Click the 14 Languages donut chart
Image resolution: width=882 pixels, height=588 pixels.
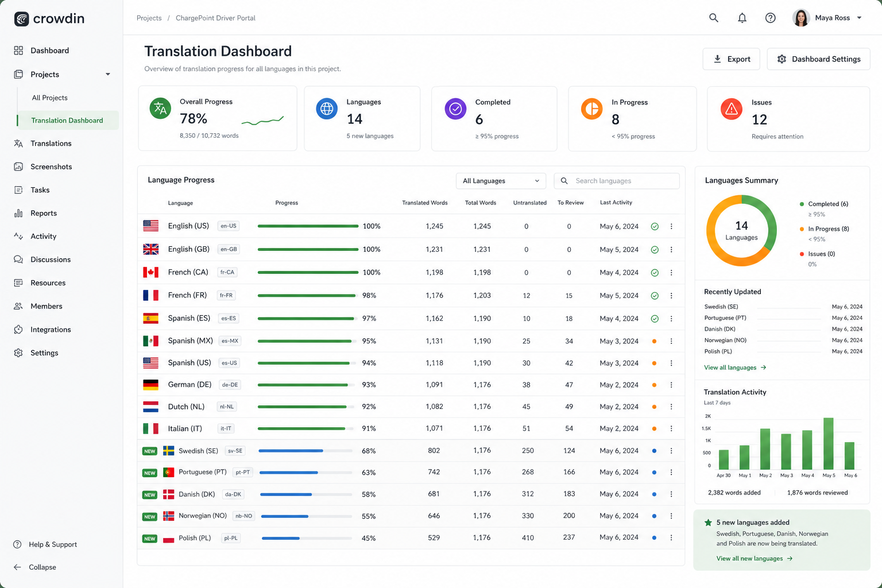pyautogui.click(x=741, y=230)
